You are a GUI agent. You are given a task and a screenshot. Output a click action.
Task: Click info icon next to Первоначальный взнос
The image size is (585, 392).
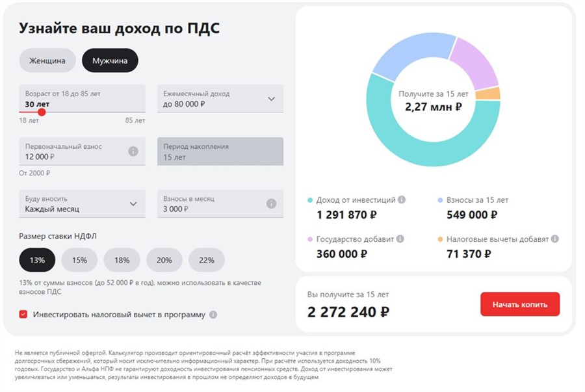click(133, 151)
